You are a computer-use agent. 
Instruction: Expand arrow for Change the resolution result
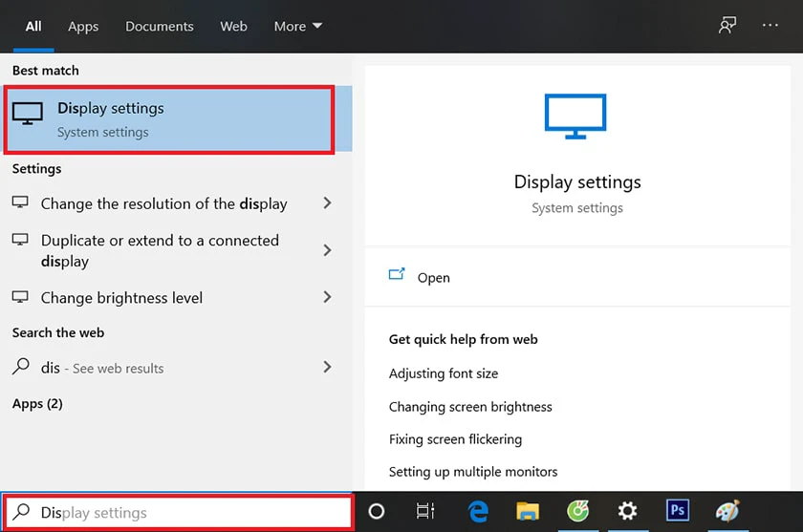coord(327,203)
